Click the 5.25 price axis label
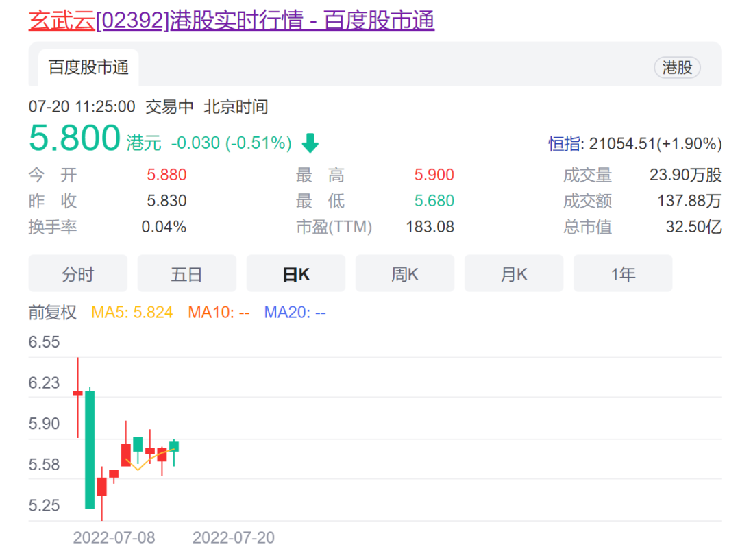The height and width of the screenshot is (560, 740). [44, 505]
